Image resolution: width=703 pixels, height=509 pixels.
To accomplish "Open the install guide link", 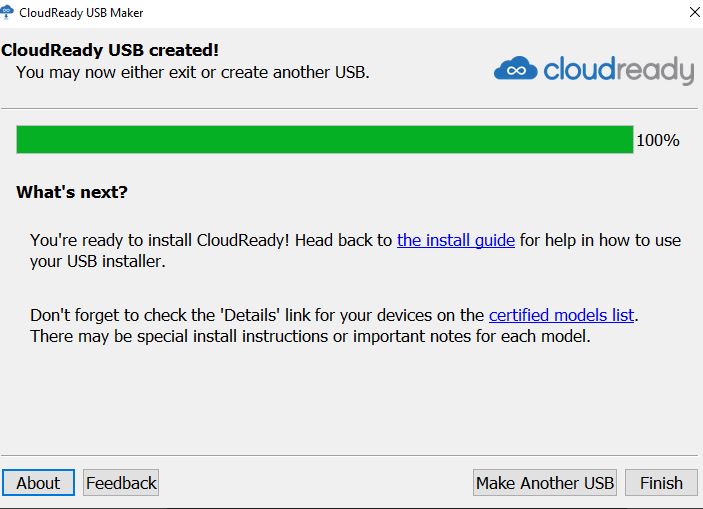I will 455,240.
